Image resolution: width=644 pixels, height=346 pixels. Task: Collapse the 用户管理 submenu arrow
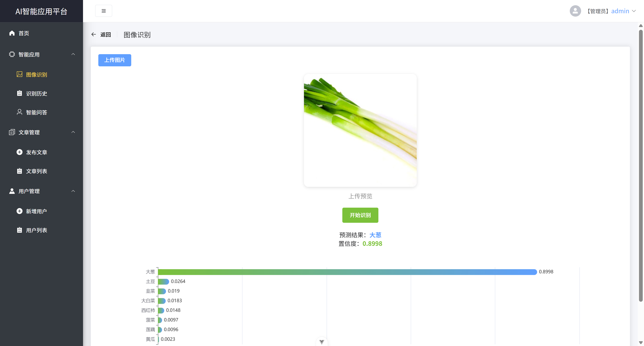(x=73, y=191)
